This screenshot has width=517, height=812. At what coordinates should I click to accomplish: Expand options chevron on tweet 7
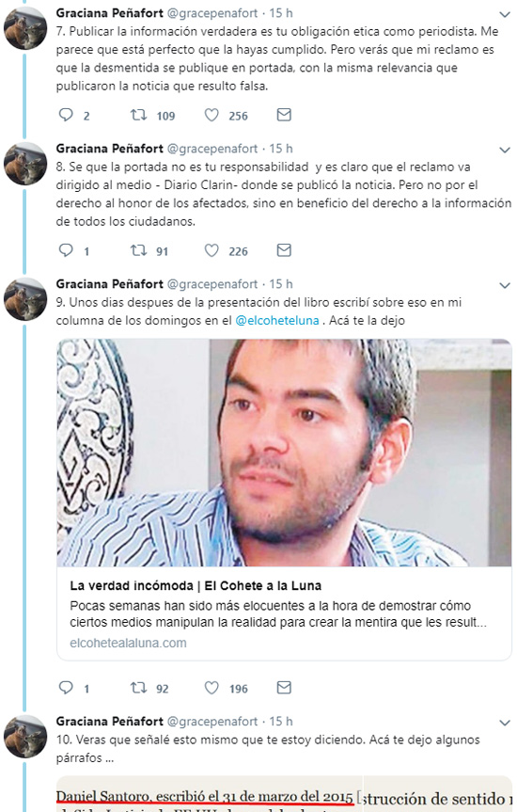click(505, 14)
